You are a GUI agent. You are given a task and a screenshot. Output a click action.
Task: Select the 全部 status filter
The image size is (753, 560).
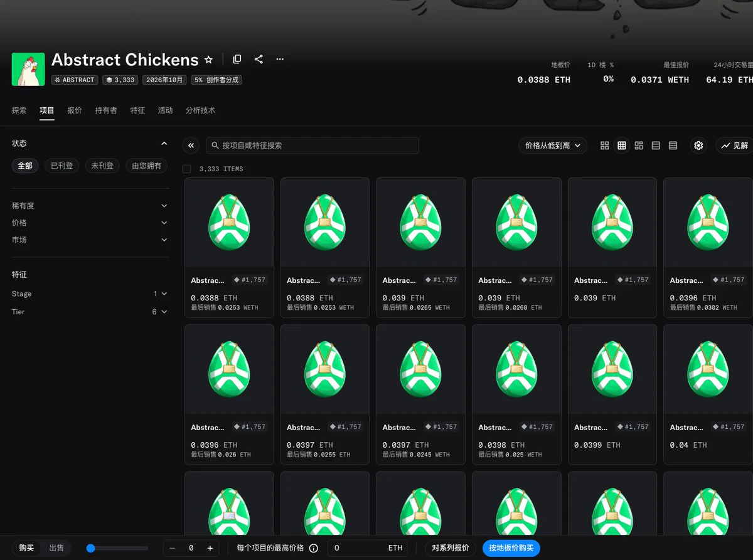(25, 166)
